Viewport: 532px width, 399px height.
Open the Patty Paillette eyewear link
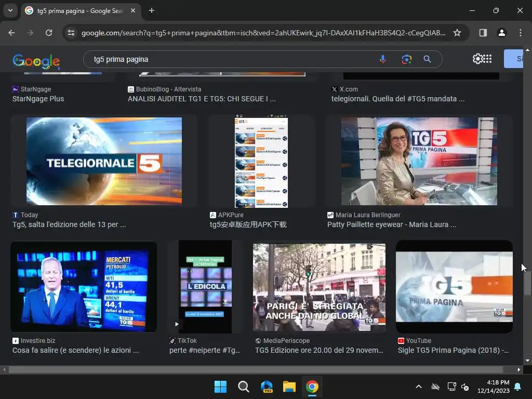point(392,224)
